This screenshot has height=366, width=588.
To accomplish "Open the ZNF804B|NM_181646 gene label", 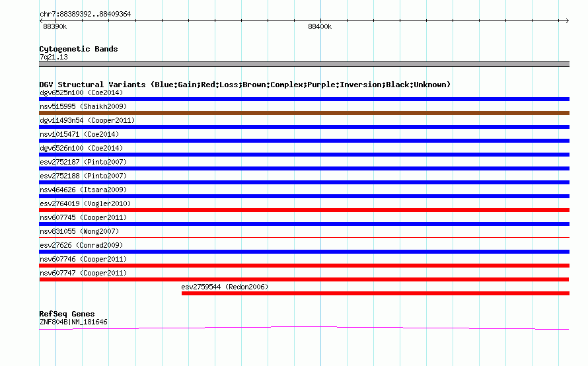I will [x=73, y=322].
